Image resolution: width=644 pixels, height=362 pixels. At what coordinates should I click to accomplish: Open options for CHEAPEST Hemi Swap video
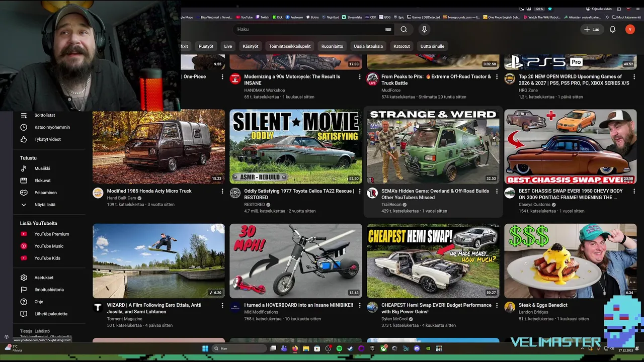(x=497, y=305)
